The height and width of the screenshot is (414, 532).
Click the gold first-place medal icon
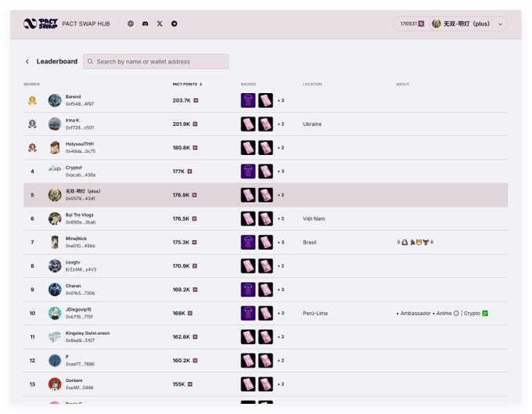click(32, 100)
